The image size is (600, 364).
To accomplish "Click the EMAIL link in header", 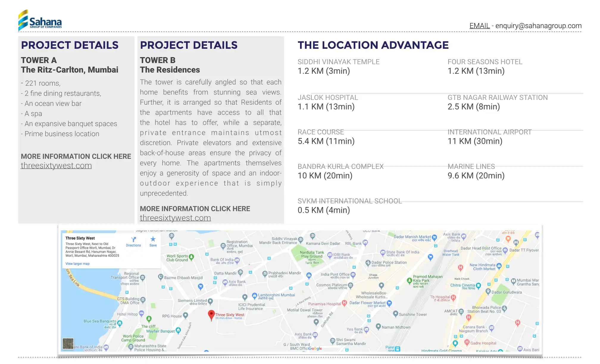I will 479,26.
